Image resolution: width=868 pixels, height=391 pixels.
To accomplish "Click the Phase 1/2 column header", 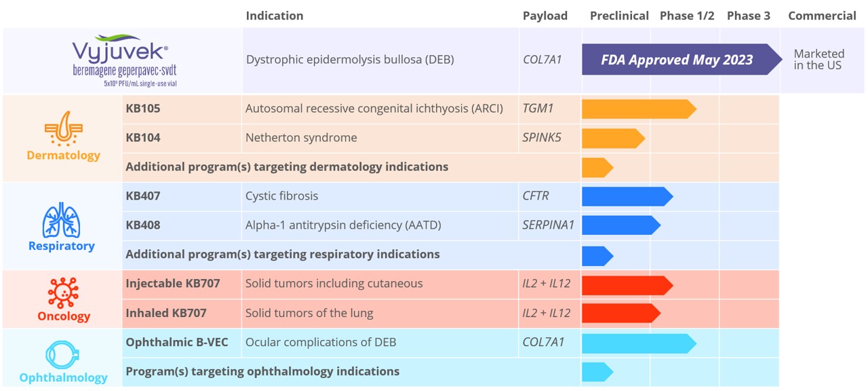I will (686, 16).
